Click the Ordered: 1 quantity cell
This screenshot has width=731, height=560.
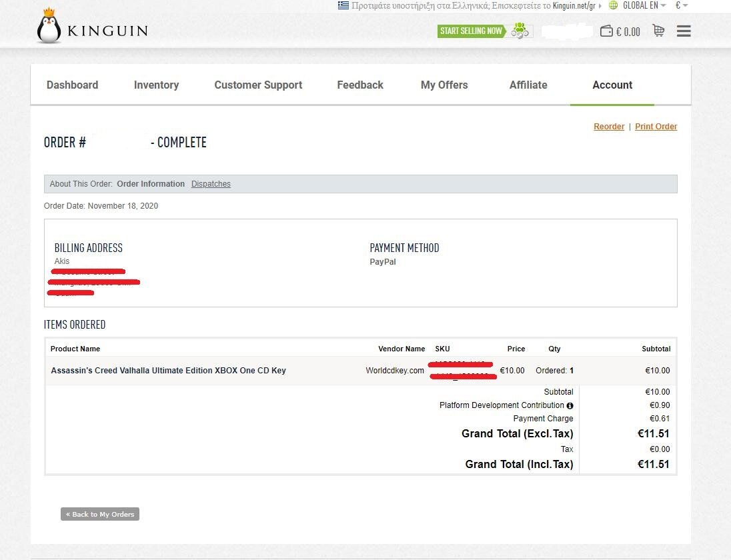point(554,371)
